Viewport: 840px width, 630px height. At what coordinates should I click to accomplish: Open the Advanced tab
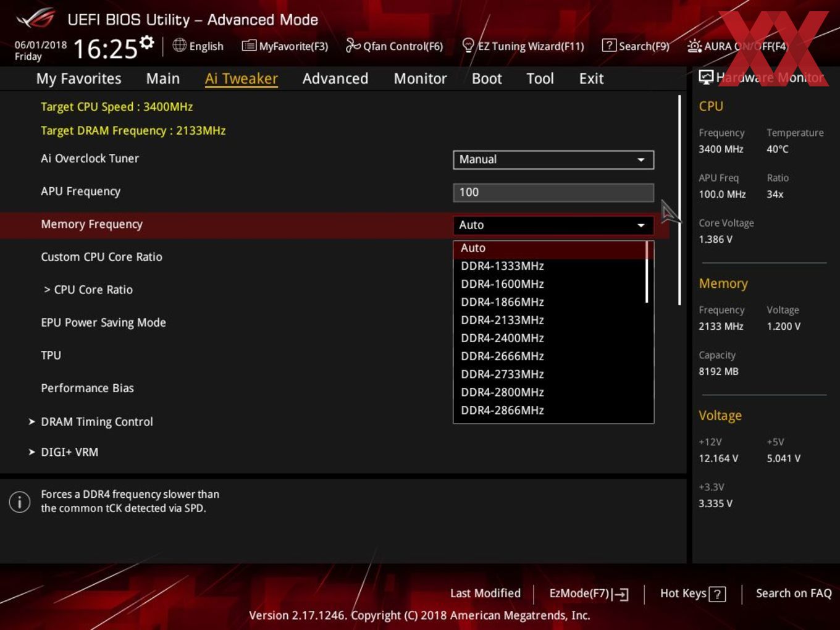(335, 78)
